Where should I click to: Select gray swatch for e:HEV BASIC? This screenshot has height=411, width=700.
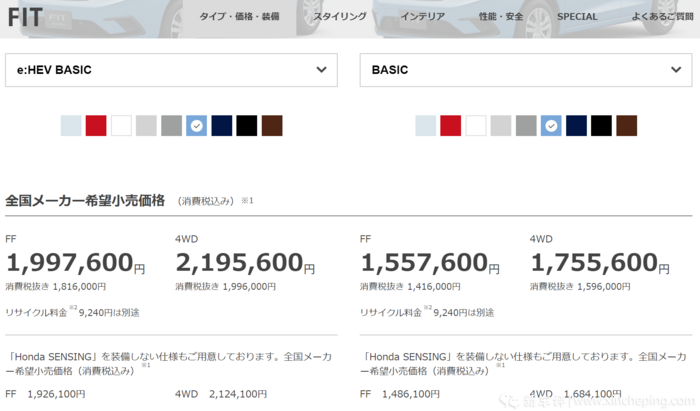pyautogui.click(x=171, y=125)
